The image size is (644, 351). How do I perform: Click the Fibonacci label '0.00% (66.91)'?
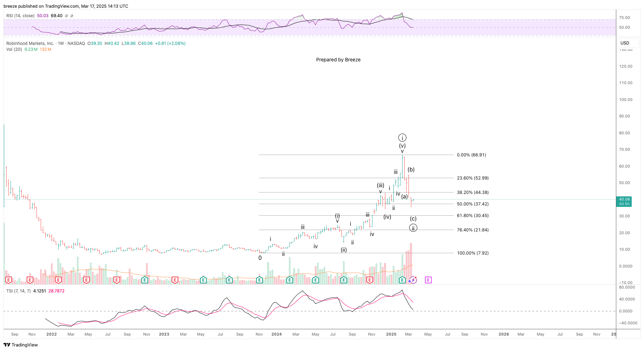point(471,155)
